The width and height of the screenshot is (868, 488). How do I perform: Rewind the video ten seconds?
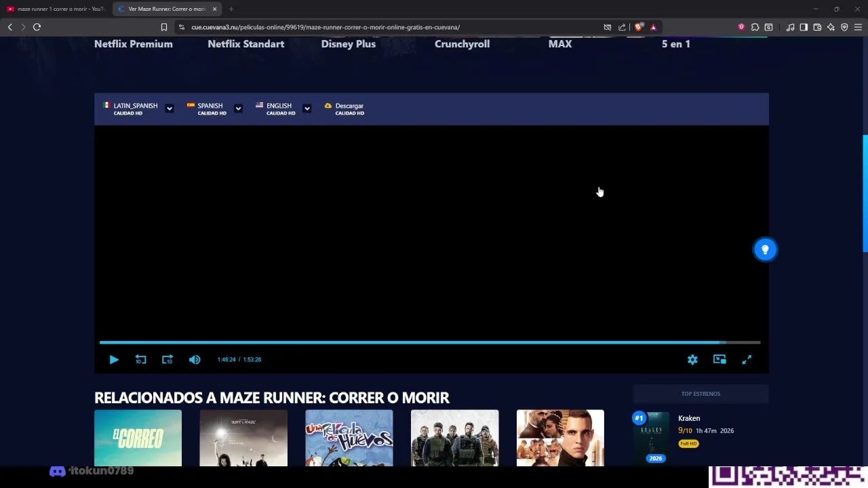(x=140, y=360)
